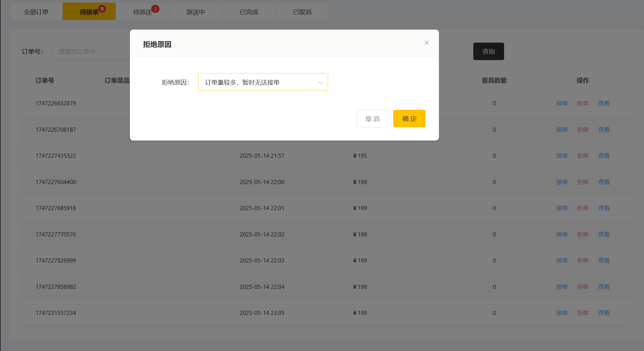Open the 已取消 tab

pos(302,12)
